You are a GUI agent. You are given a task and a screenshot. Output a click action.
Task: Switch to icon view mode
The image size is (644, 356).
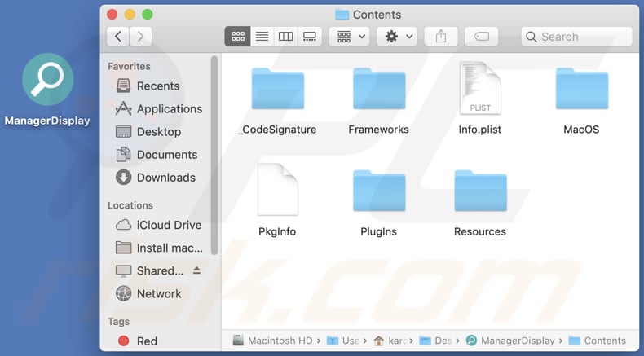(238, 37)
